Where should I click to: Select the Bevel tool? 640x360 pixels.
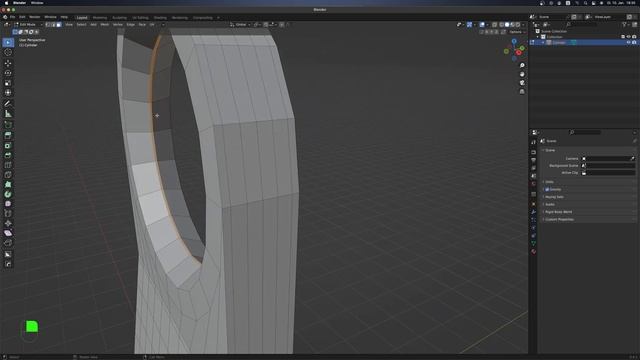[x=8, y=156]
